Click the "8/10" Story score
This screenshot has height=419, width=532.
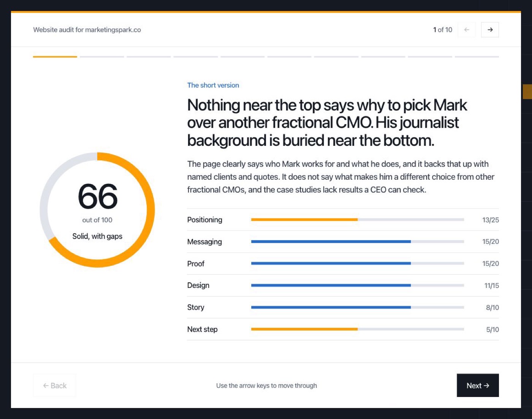pos(492,308)
